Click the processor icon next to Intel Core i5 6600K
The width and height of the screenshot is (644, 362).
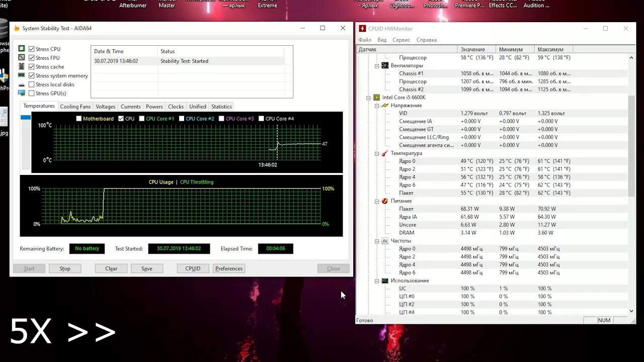tap(376, 97)
